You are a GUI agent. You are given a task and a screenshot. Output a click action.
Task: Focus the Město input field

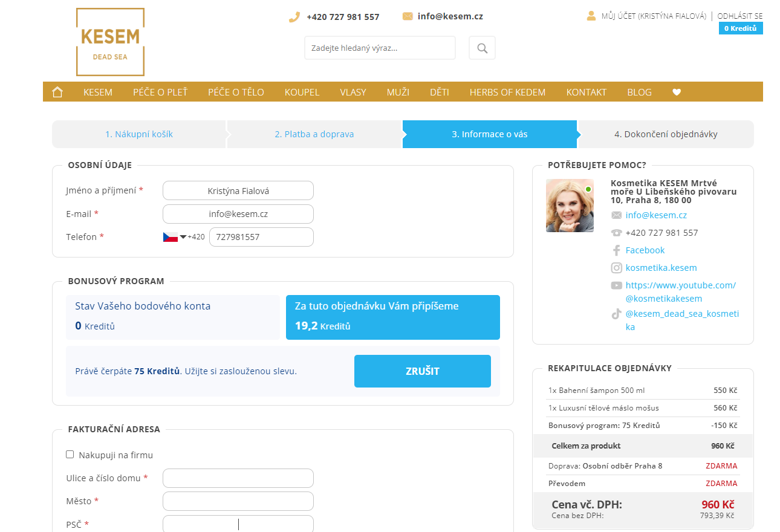pos(238,501)
